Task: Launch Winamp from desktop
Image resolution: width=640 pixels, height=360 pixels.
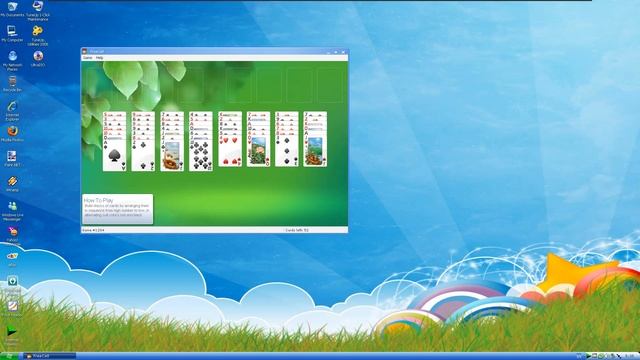Action: point(12,184)
